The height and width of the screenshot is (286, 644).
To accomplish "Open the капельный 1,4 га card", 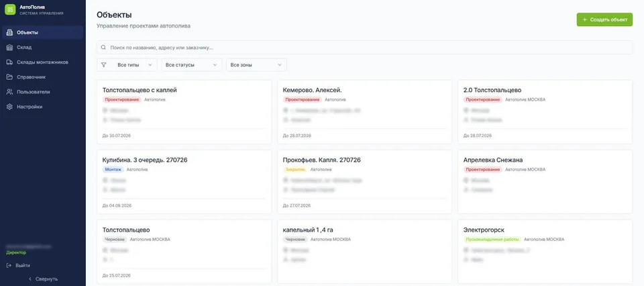I will tap(365, 252).
